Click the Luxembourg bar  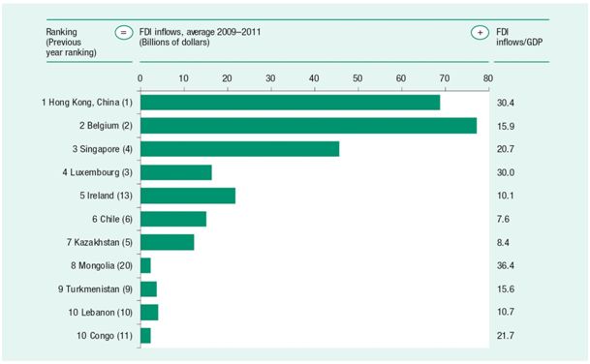[176, 172]
